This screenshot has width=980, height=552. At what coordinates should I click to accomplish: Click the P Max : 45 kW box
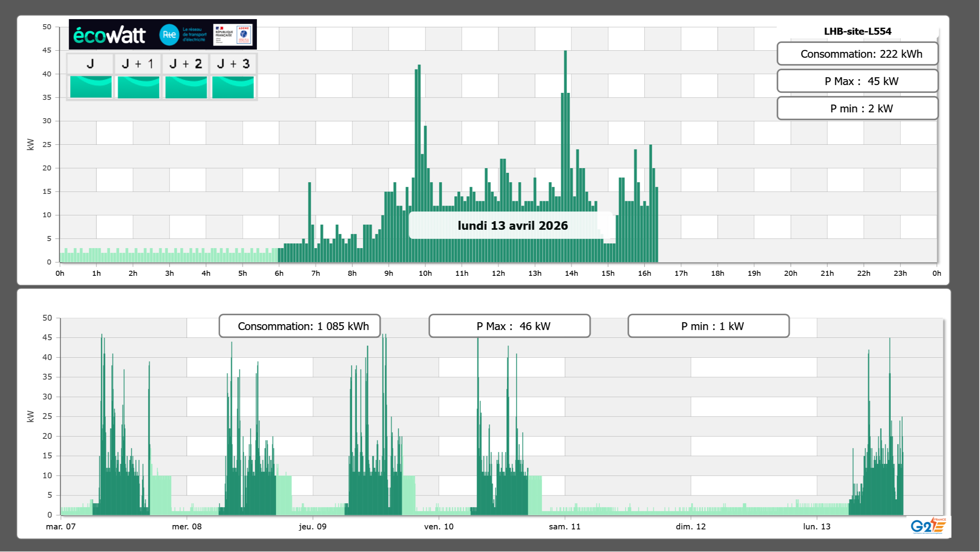[x=857, y=81]
